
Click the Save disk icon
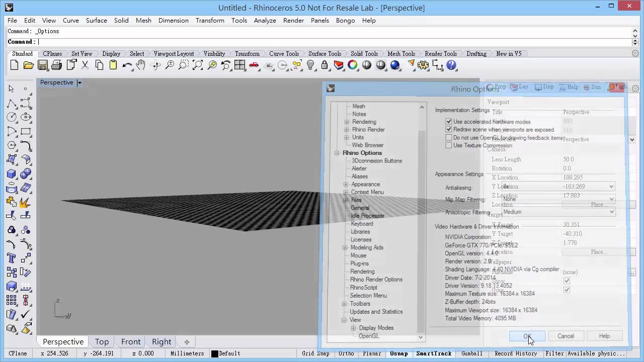click(x=42, y=65)
